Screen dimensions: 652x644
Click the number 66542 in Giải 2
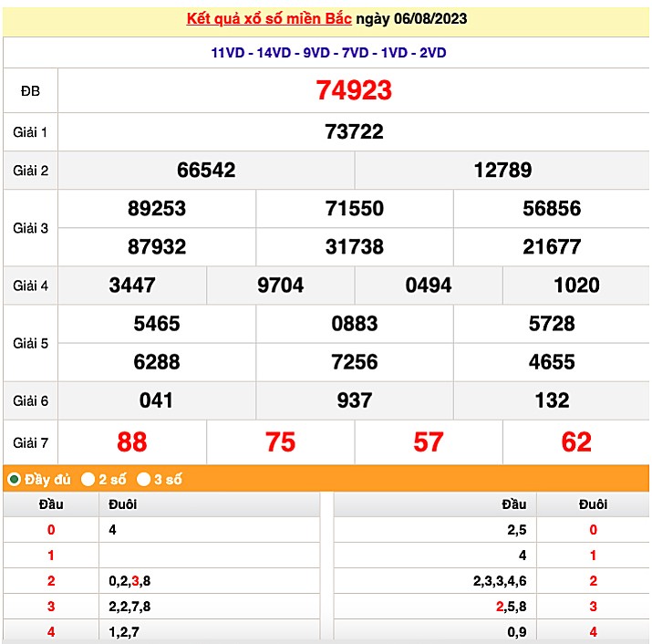(206, 171)
